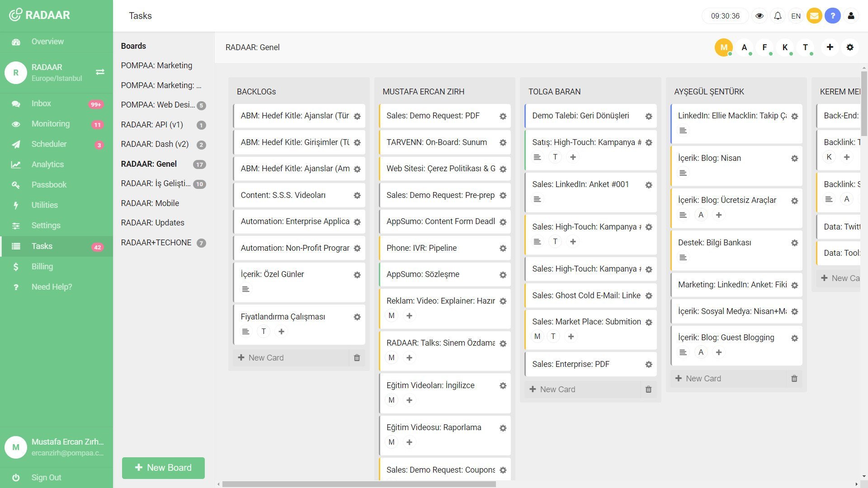
Task: Expand description icon on Destek: Bilgi Bankası
Action: (x=683, y=258)
